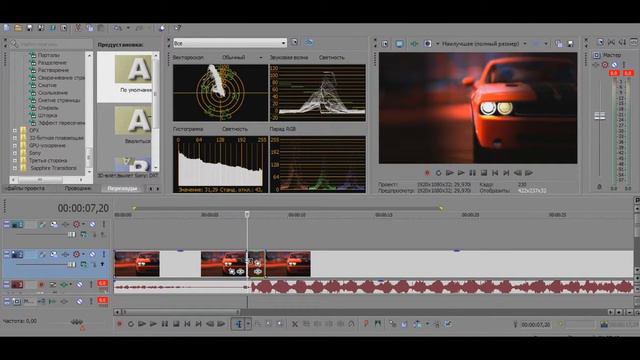Mute the selected second video track

coord(93,254)
